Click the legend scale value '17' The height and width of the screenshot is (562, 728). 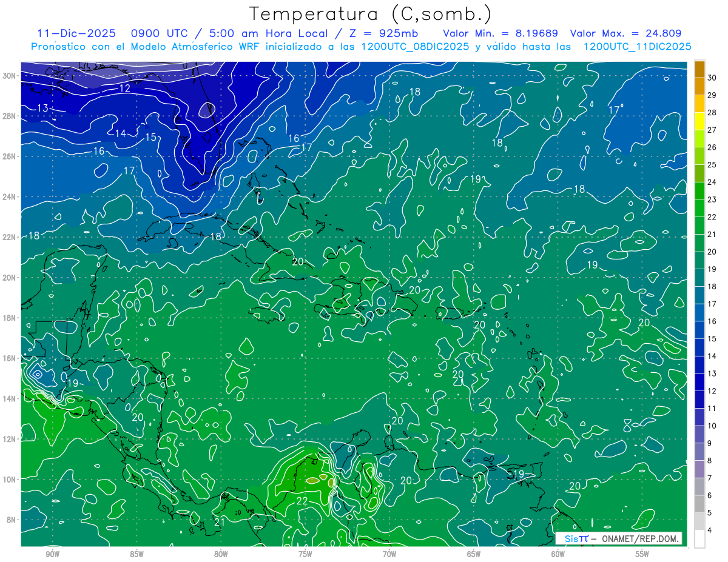[712, 304]
